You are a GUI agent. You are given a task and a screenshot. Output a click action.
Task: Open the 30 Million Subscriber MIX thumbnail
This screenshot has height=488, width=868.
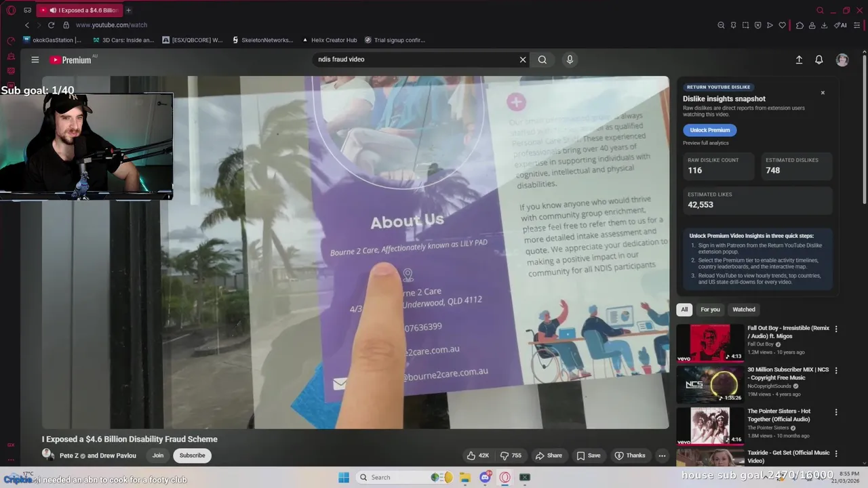pos(710,385)
